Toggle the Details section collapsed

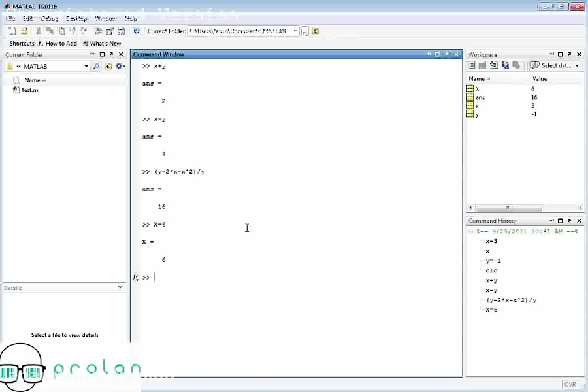pyautogui.click(x=120, y=287)
